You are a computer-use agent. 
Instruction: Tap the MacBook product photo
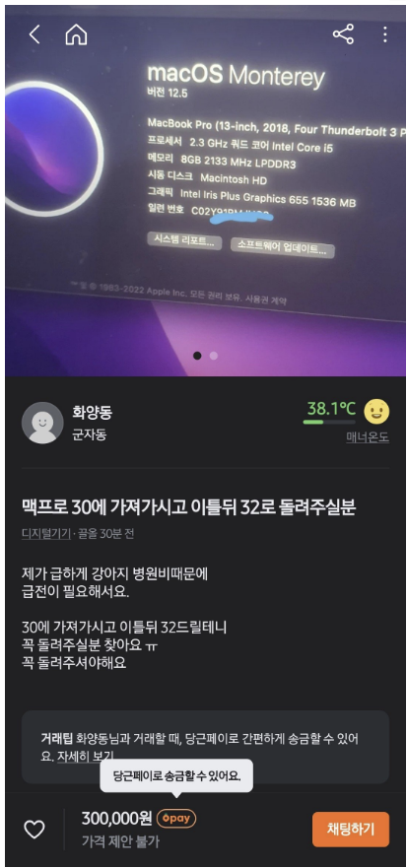(x=205, y=191)
